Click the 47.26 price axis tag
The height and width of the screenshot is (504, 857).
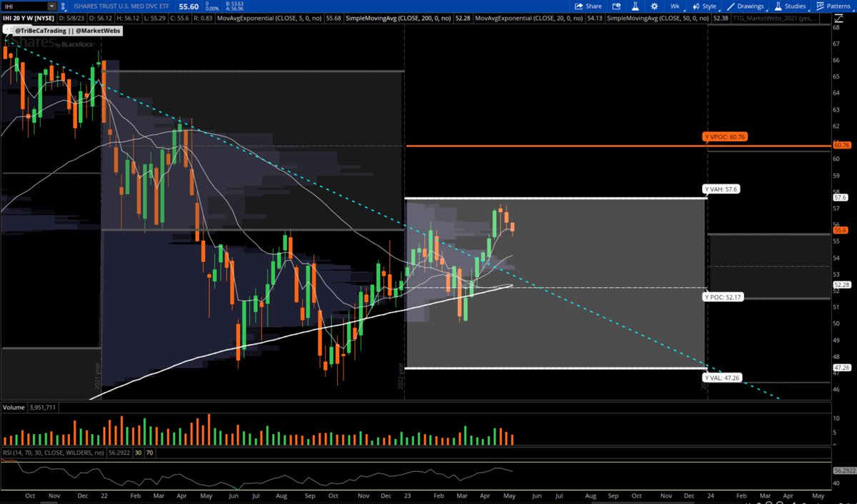tap(841, 368)
